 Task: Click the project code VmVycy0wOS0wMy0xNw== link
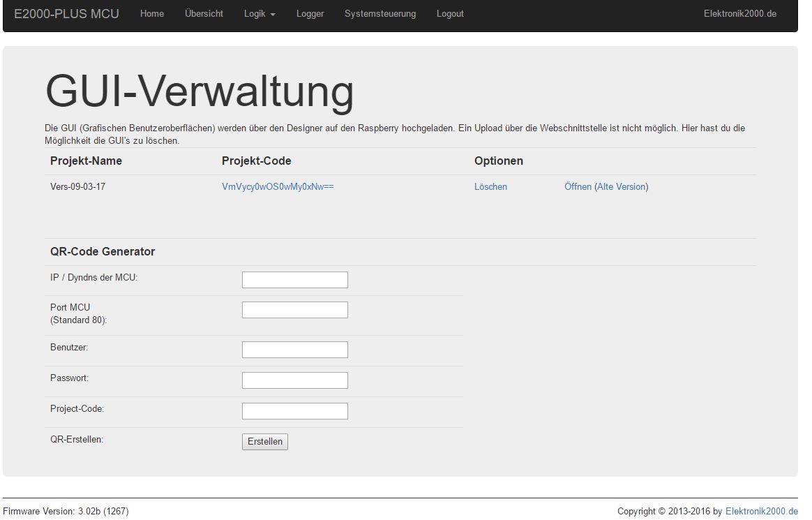[x=278, y=187]
